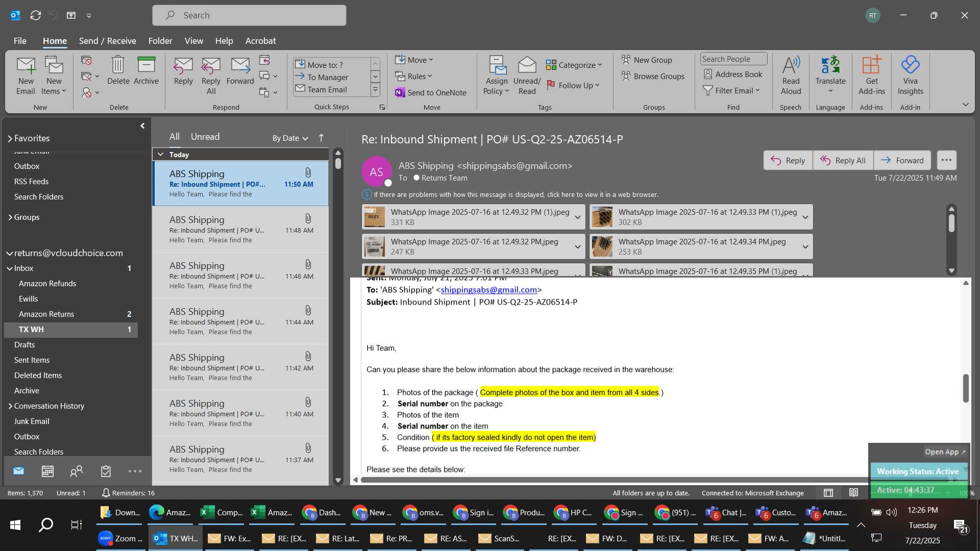This screenshot has height=551, width=980.
Task: Archive the selected email
Action: pyautogui.click(x=146, y=70)
